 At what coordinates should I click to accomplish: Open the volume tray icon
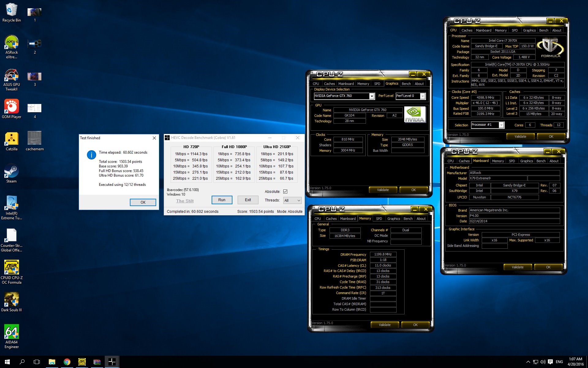(x=543, y=362)
